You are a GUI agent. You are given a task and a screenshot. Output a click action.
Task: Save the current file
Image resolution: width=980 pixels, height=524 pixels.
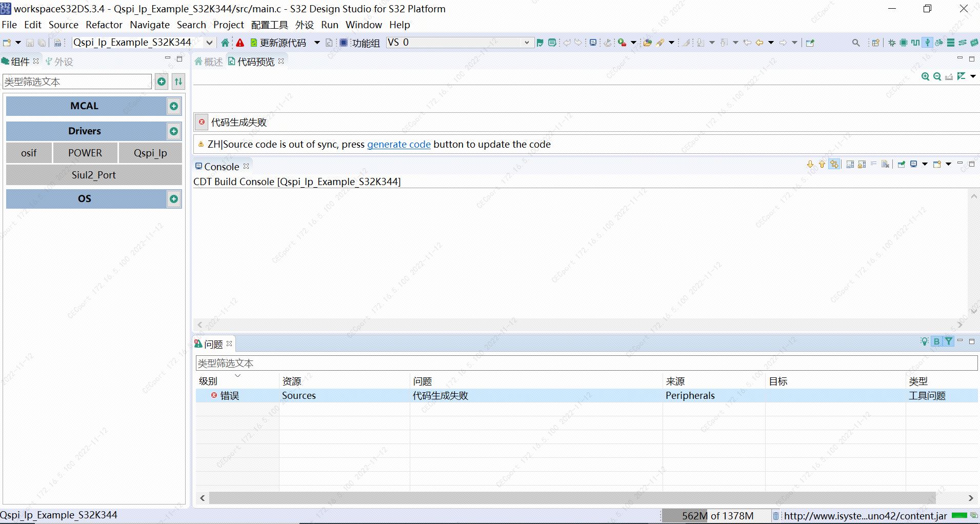pos(29,43)
